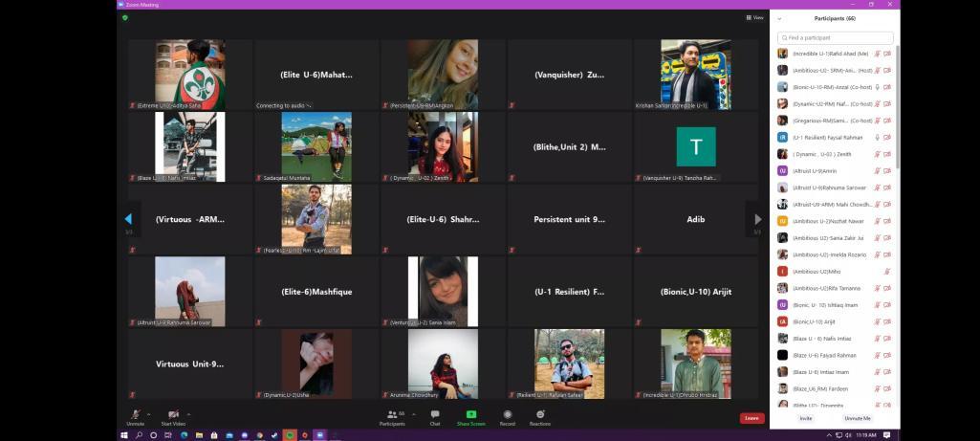Click the green Share Screen icon
Viewport: 980px width, 441px height.
(470, 415)
